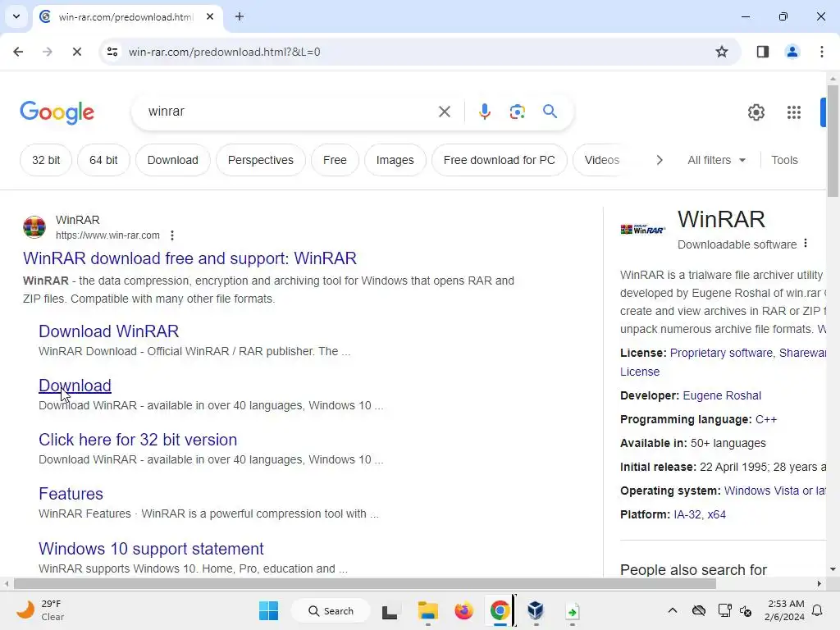The width and height of the screenshot is (840, 630).
Task: Select the Perspectives filter chip
Action: pyautogui.click(x=260, y=160)
